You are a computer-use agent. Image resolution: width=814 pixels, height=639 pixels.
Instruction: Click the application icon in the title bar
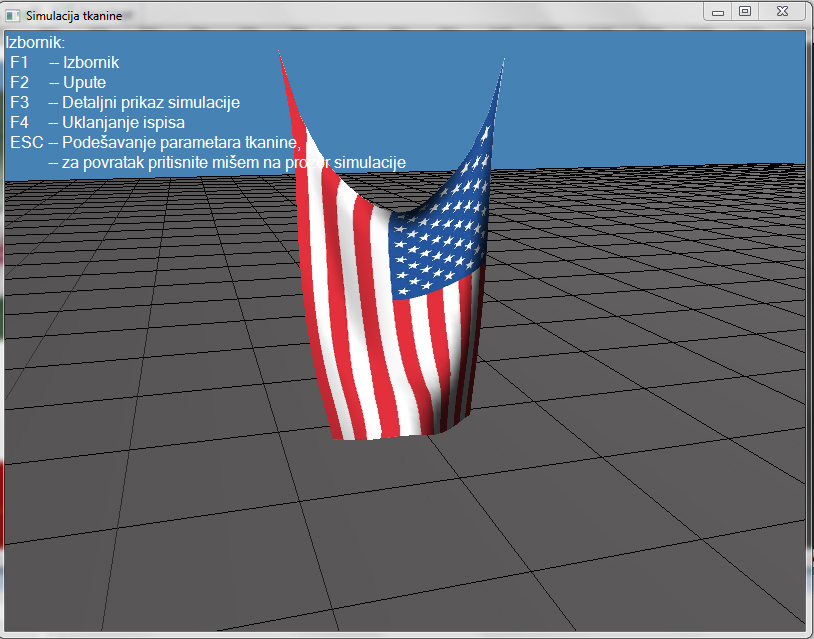pos(12,16)
